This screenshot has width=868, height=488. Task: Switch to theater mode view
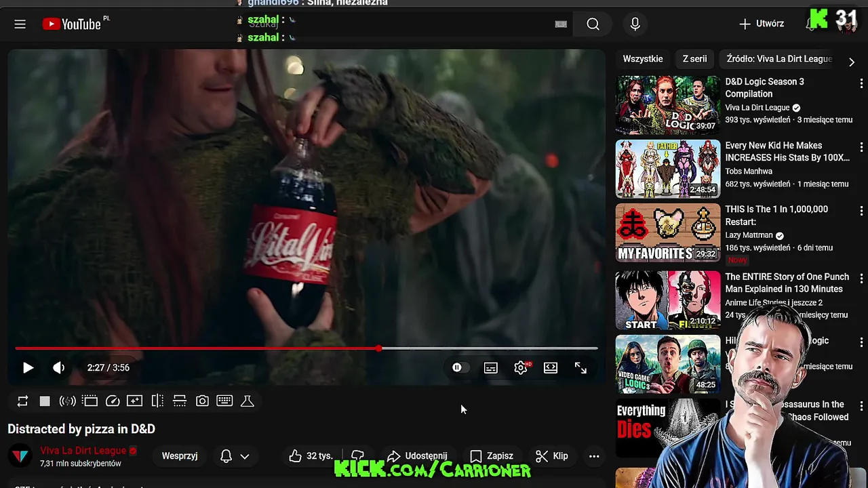coord(551,367)
